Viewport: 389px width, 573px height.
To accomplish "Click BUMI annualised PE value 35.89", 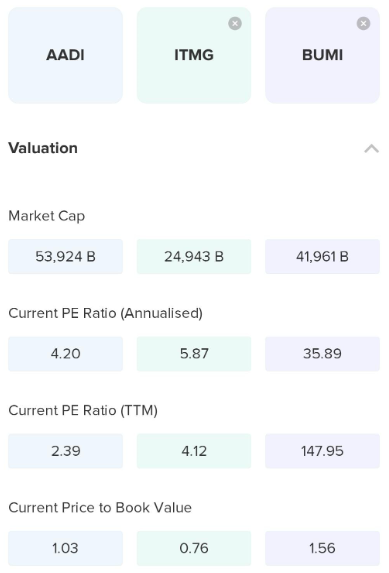I will coord(322,354).
